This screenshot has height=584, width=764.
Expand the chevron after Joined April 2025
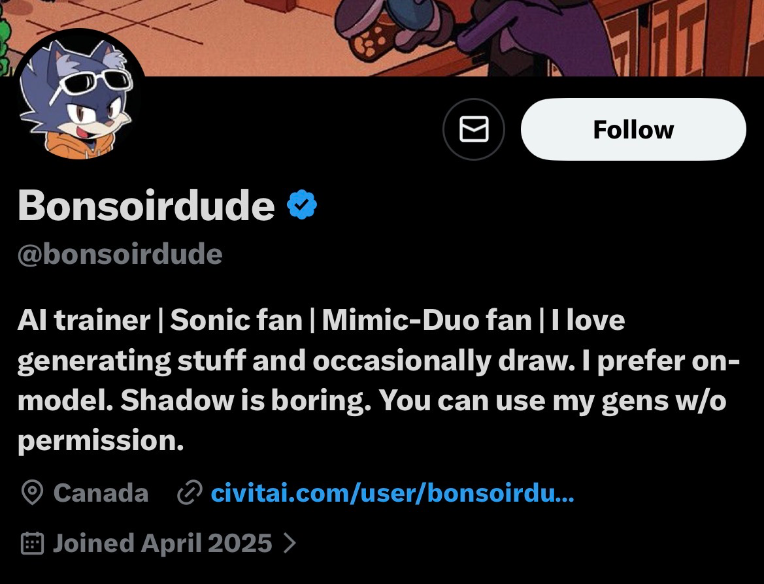(x=290, y=543)
